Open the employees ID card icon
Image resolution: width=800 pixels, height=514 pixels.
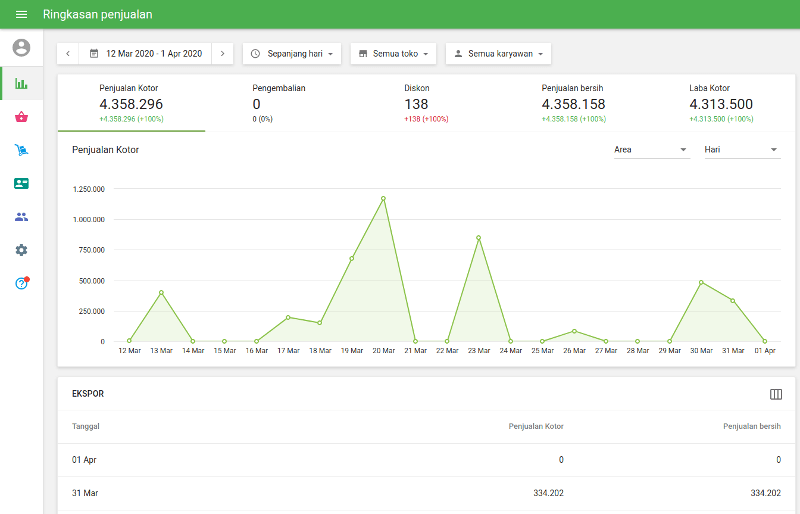point(21,184)
